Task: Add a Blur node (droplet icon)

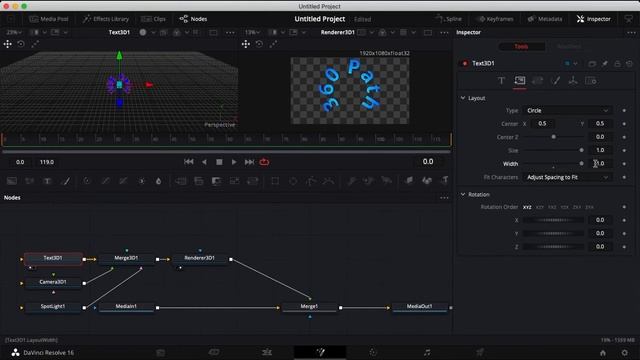Action: [158, 181]
